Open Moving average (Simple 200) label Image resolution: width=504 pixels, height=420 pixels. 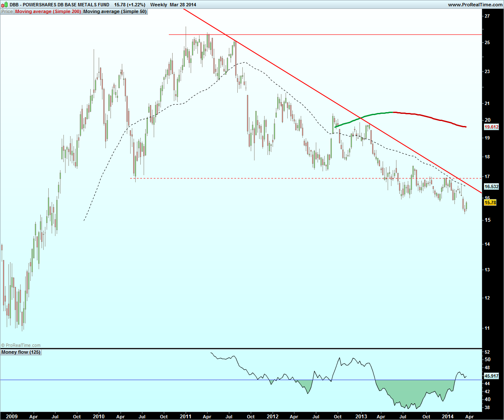tap(47, 12)
